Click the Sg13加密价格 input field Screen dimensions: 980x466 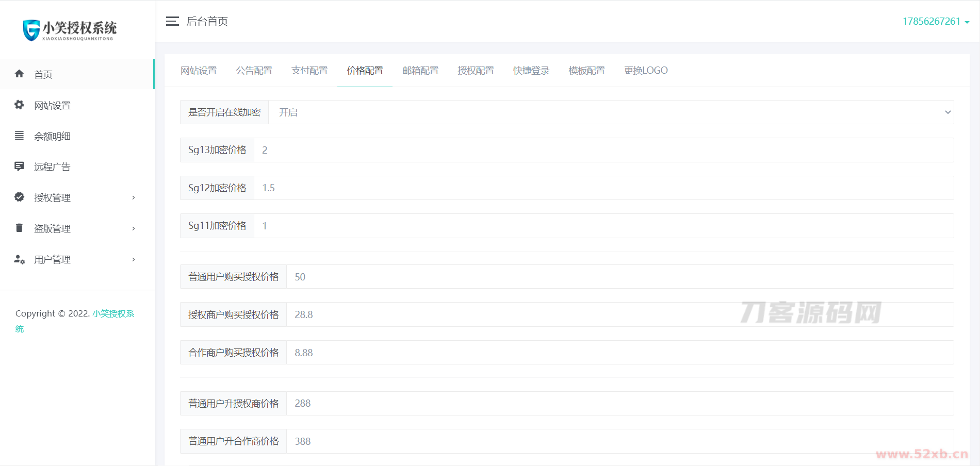coord(603,150)
